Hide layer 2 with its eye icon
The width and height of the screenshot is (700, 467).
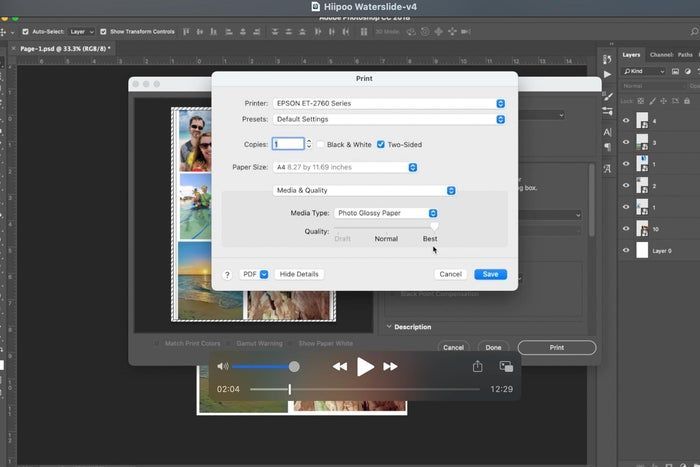point(626,185)
